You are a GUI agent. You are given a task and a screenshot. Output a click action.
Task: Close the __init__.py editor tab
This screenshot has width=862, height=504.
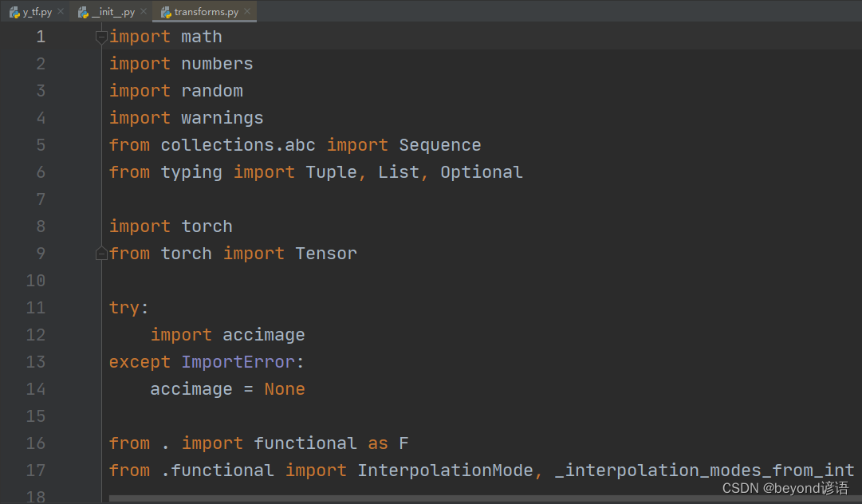tap(144, 12)
